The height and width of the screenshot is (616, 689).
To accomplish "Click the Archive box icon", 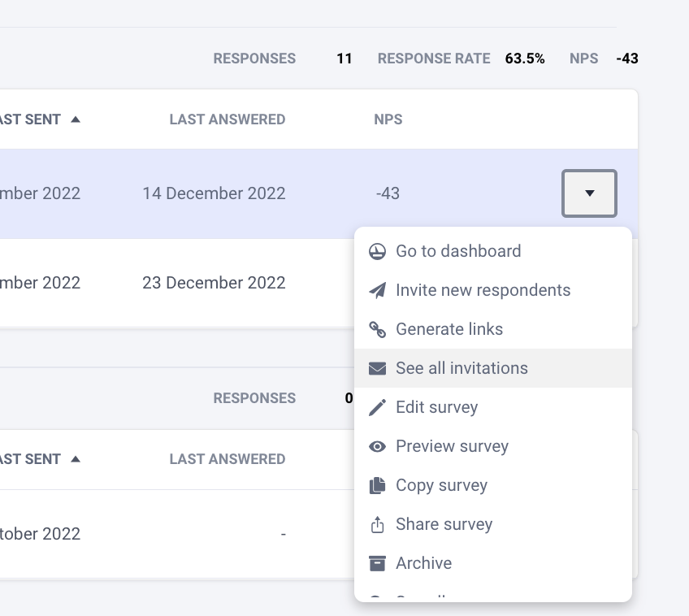I will (x=377, y=563).
